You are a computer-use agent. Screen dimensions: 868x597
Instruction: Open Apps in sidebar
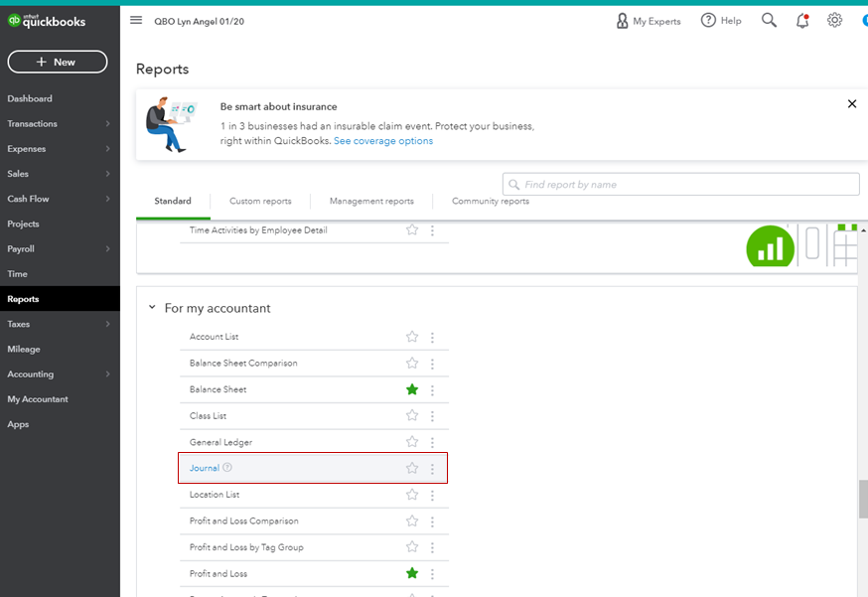click(x=18, y=424)
